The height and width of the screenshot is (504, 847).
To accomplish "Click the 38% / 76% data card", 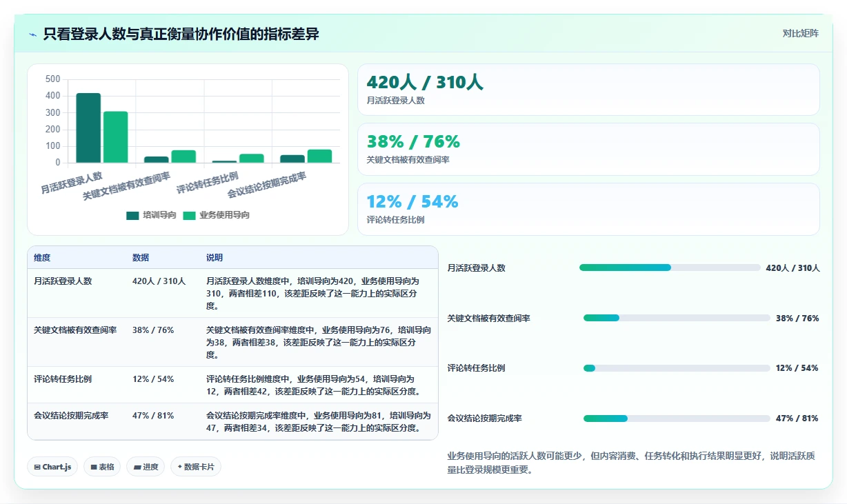I will [588, 149].
